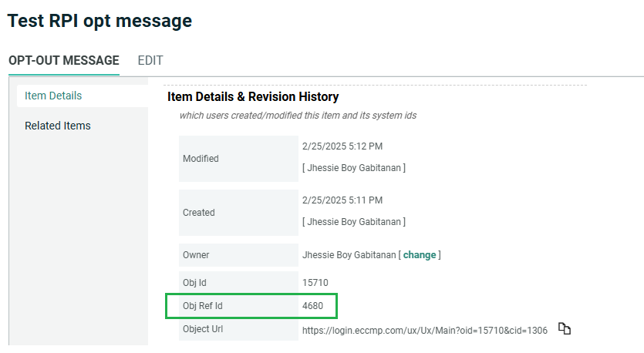Click the Created field label

199,213
